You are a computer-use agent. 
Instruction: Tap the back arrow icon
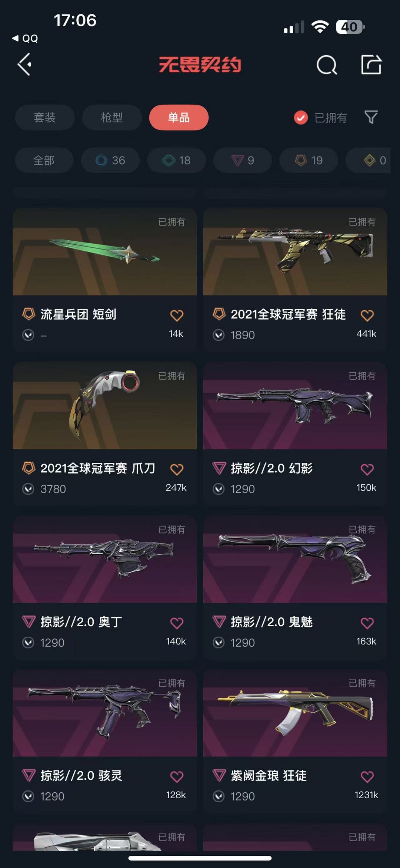(25, 65)
